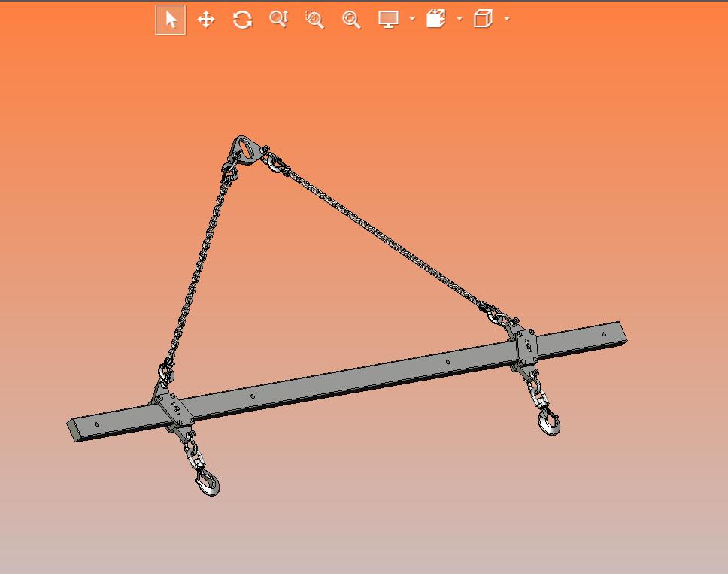Screen dimensions: 728x574
Task: Click the Zoom to fit icon
Action: (351, 20)
